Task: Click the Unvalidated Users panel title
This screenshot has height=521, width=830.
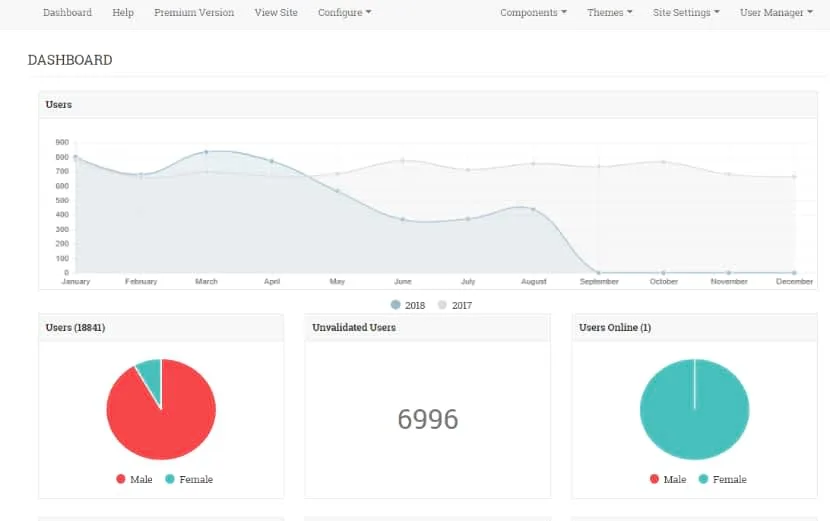Action: (x=354, y=327)
